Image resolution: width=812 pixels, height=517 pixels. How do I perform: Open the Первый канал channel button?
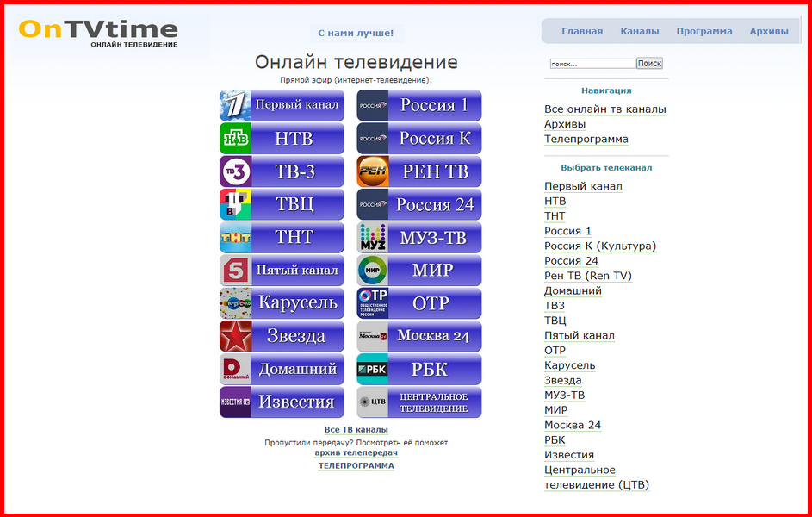[282, 105]
